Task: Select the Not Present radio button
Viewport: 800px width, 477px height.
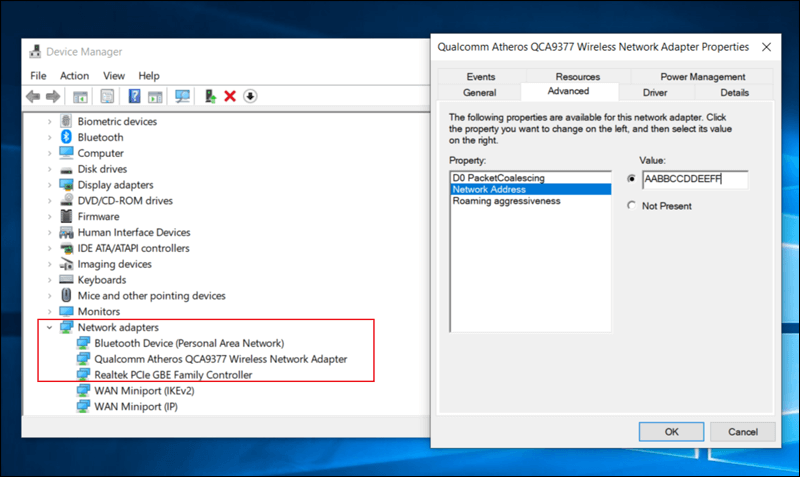Action: click(x=632, y=205)
